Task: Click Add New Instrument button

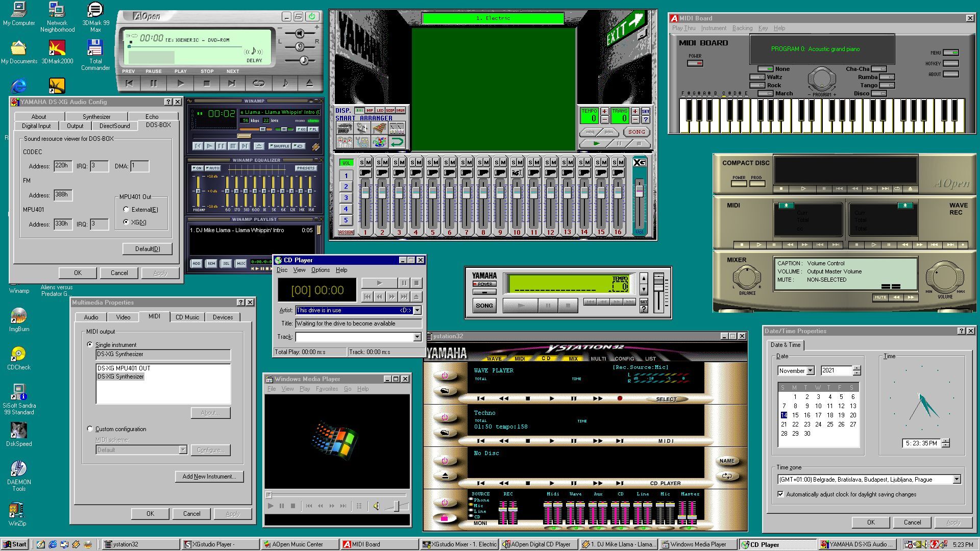Action: 209,477
